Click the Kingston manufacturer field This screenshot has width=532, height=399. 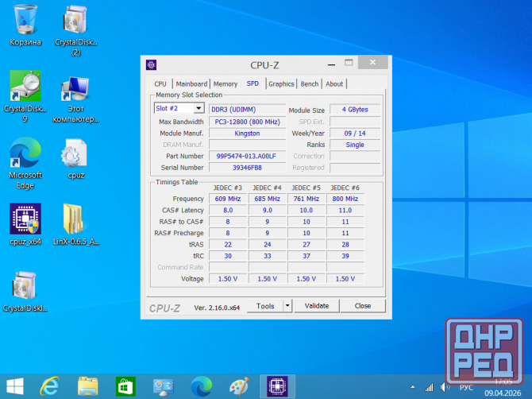click(x=247, y=133)
